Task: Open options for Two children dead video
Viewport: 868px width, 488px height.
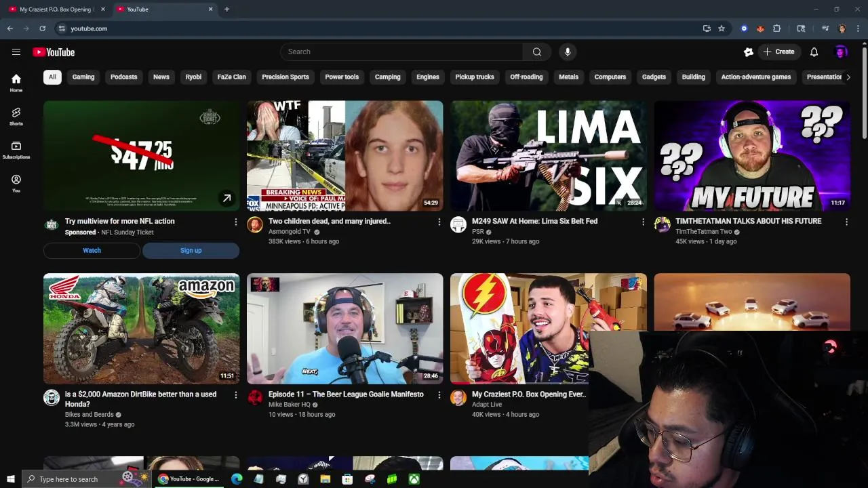Action: pyautogui.click(x=439, y=222)
